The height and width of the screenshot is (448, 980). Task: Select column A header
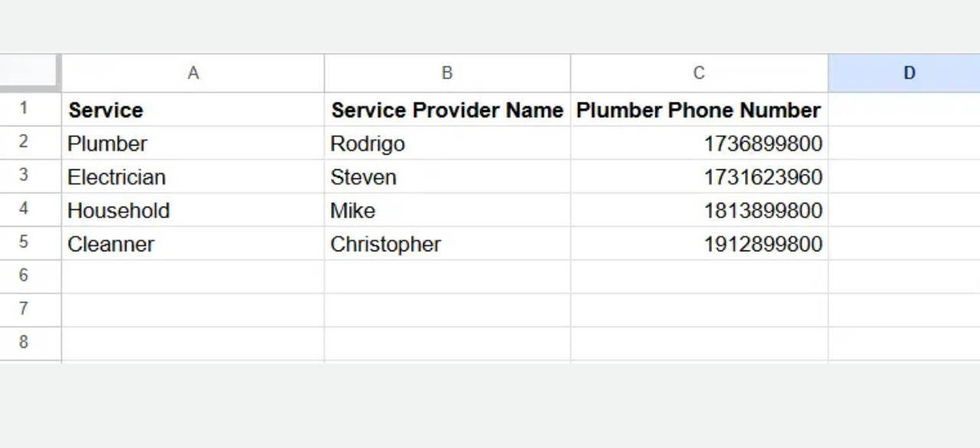[x=193, y=74]
